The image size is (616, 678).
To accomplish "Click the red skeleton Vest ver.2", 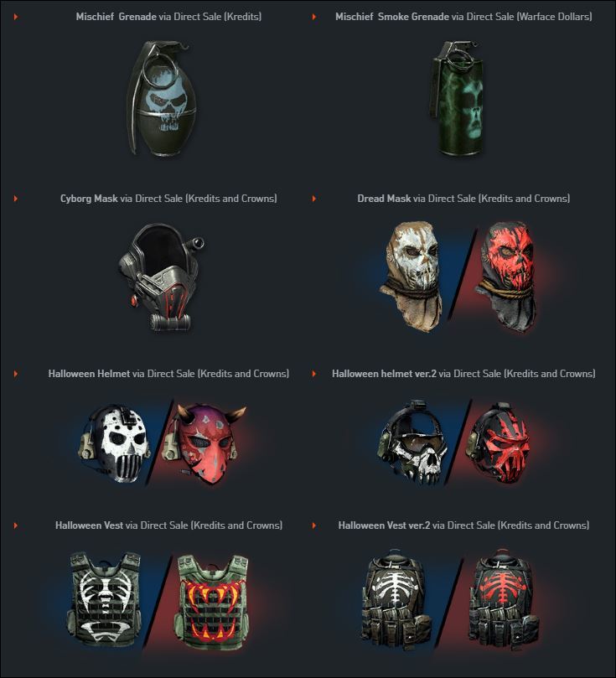I will [504, 599].
